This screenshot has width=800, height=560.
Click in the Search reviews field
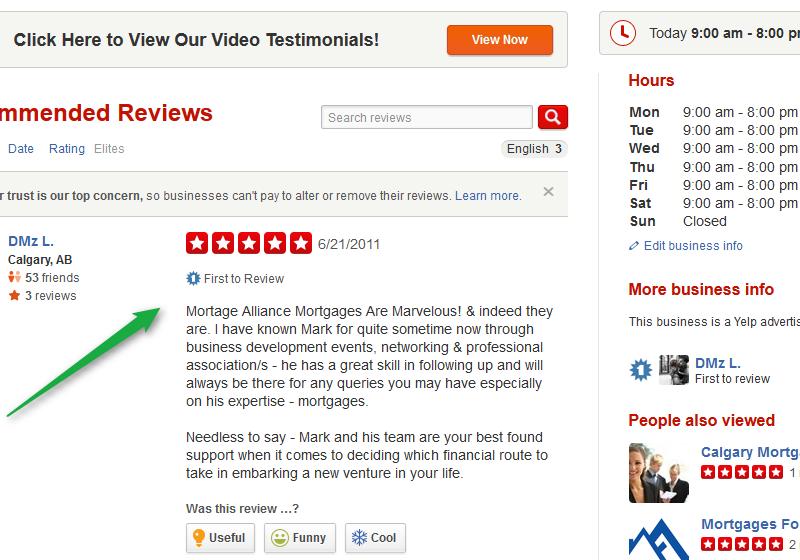tap(427, 117)
